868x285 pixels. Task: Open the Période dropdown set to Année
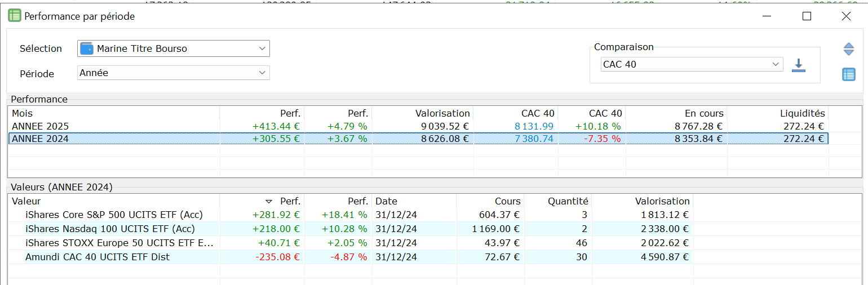174,73
